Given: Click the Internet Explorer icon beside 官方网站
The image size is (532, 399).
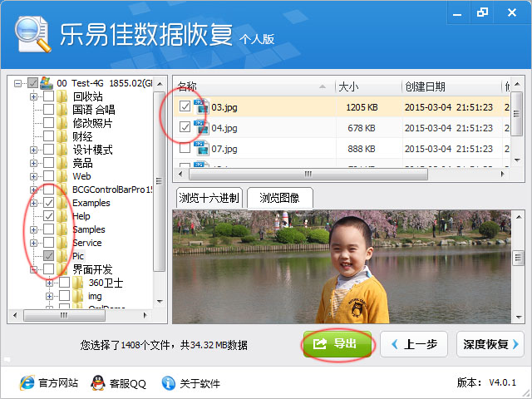Looking at the screenshot, I should click(27, 382).
